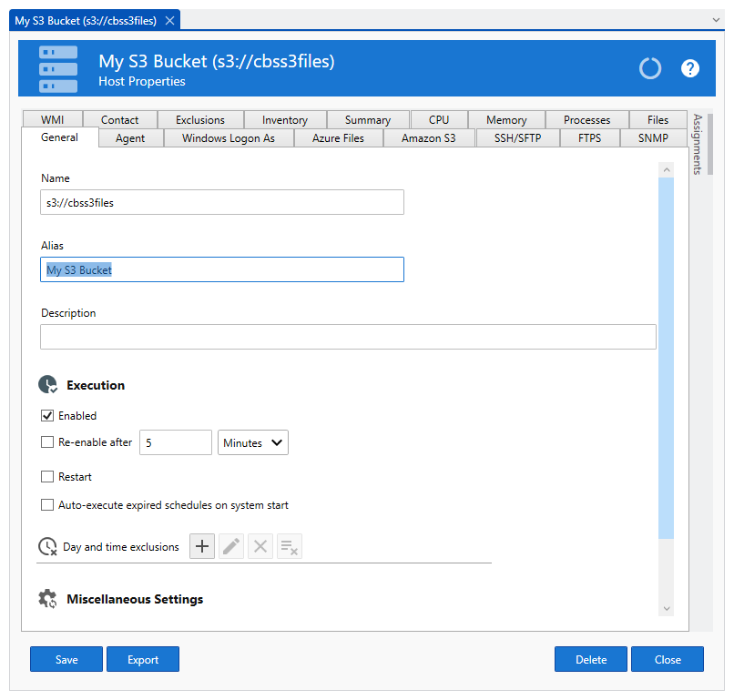734x700 pixels.
Task: Uncheck the Enabled checkbox
Action: coord(47,416)
